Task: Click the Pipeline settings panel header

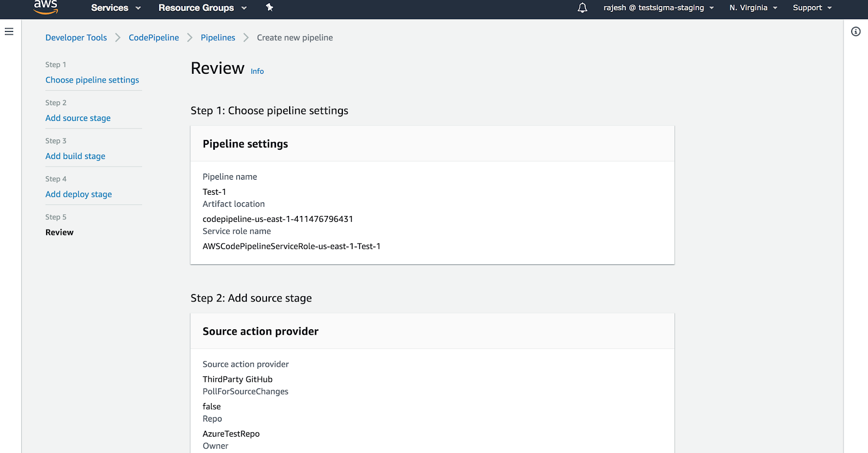Action: [432, 144]
